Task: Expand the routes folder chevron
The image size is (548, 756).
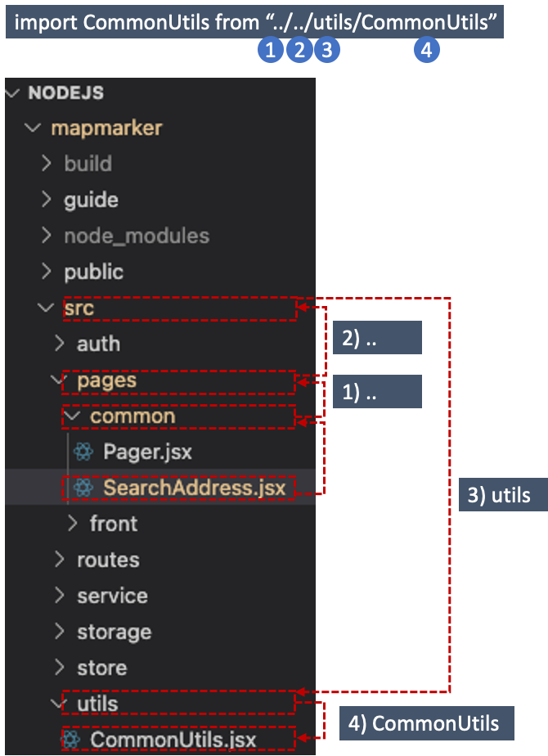Action: [x=59, y=560]
